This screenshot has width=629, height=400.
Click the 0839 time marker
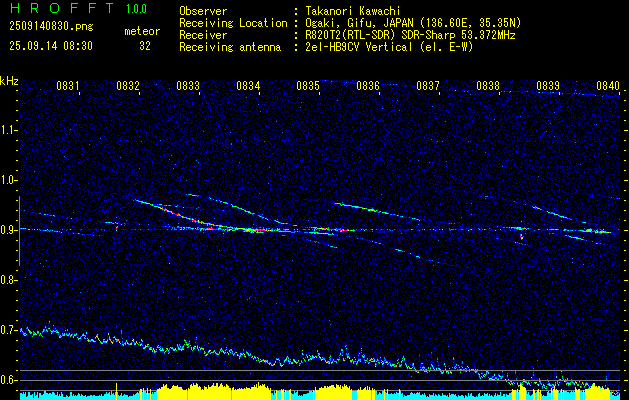(548, 86)
